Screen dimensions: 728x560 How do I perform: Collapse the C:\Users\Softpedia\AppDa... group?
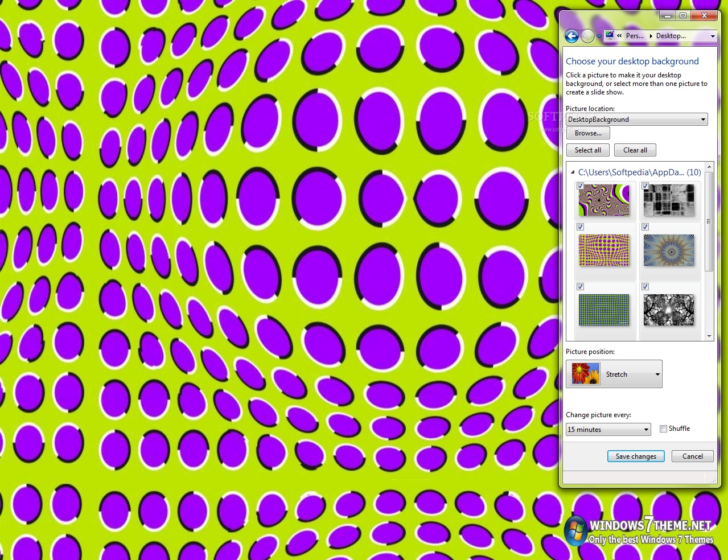[x=573, y=172]
